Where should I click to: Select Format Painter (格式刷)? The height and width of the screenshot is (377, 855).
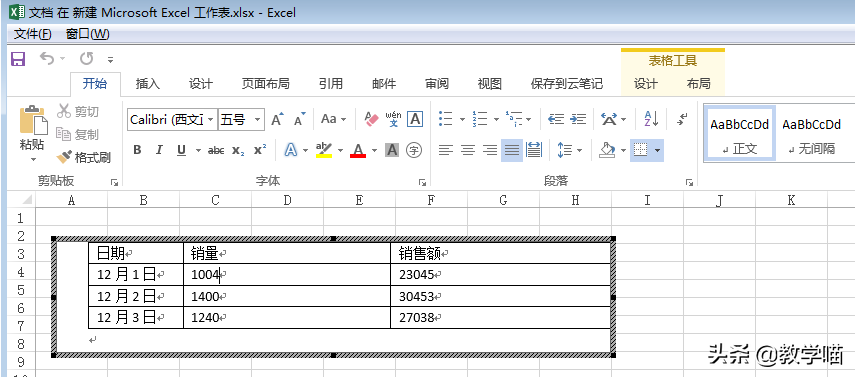tap(83, 158)
